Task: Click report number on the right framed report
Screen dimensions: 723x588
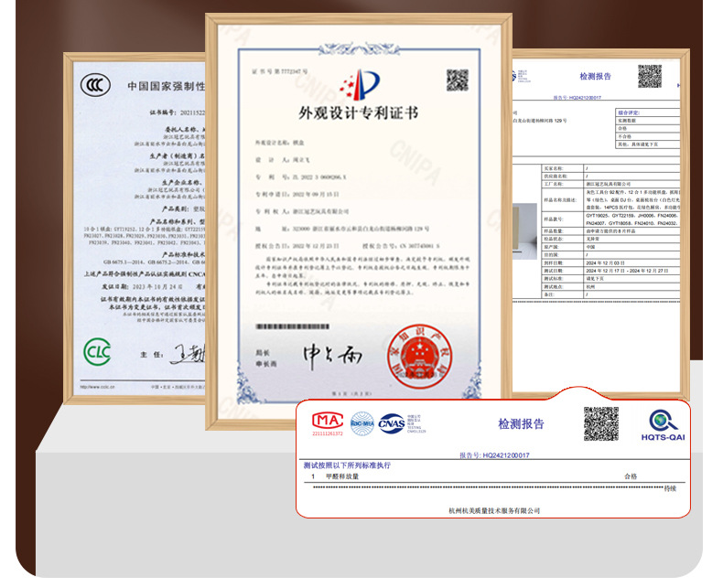Action: (577, 98)
